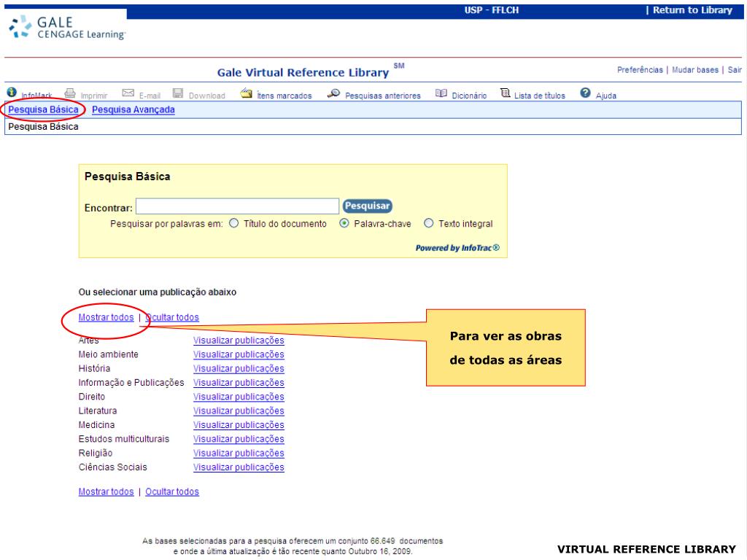Click Gale Virtual Reference Library title
Viewport: 747px width, 560px height.
(x=303, y=72)
